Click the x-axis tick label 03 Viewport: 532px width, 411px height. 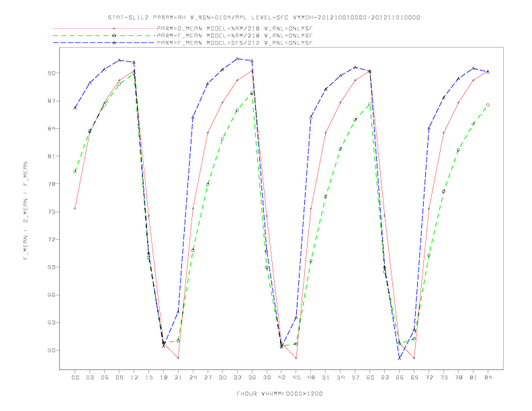[89, 377]
